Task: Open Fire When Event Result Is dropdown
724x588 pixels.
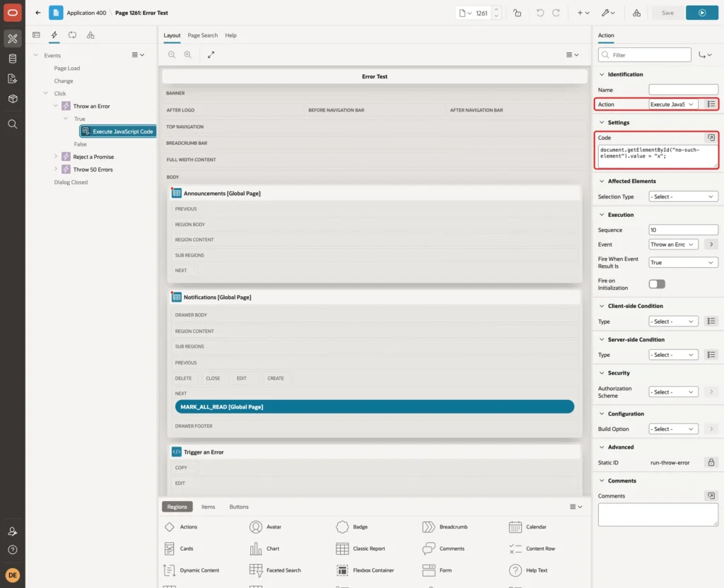Action: coord(683,263)
